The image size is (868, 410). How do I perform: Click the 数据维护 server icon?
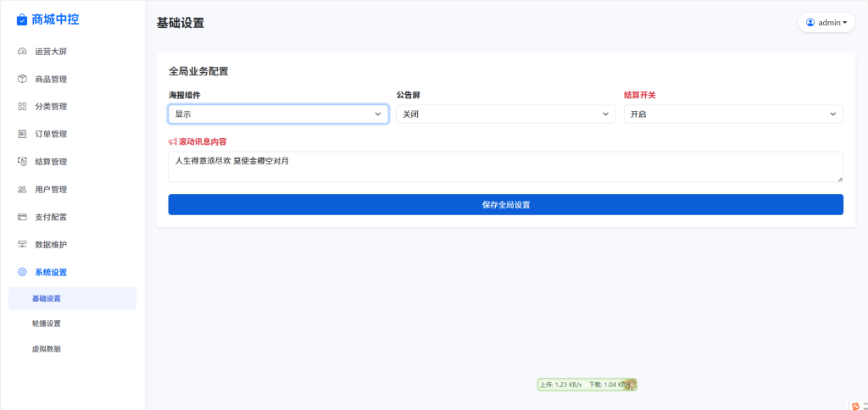[22, 245]
